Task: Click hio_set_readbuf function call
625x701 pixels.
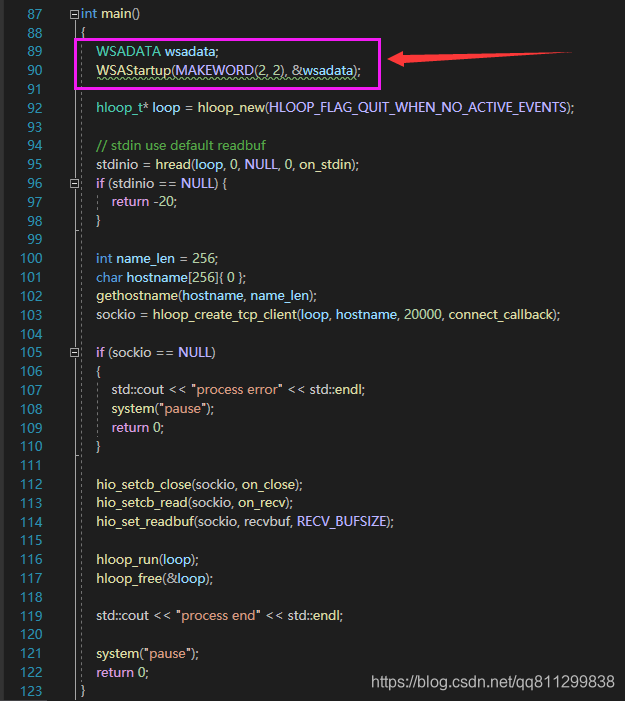Action: click(145, 522)
